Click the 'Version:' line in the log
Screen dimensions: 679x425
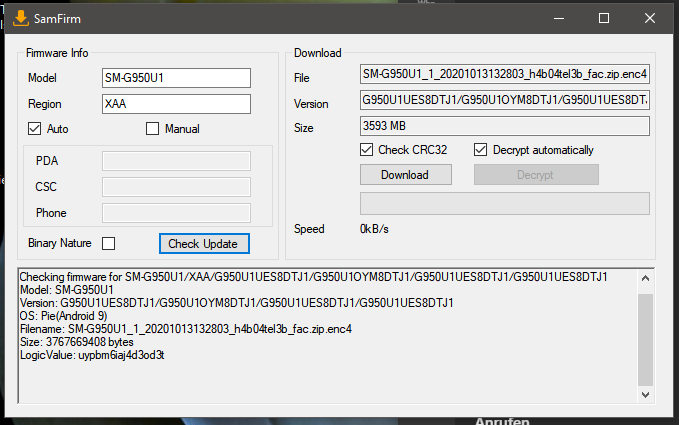pos(236,303)
